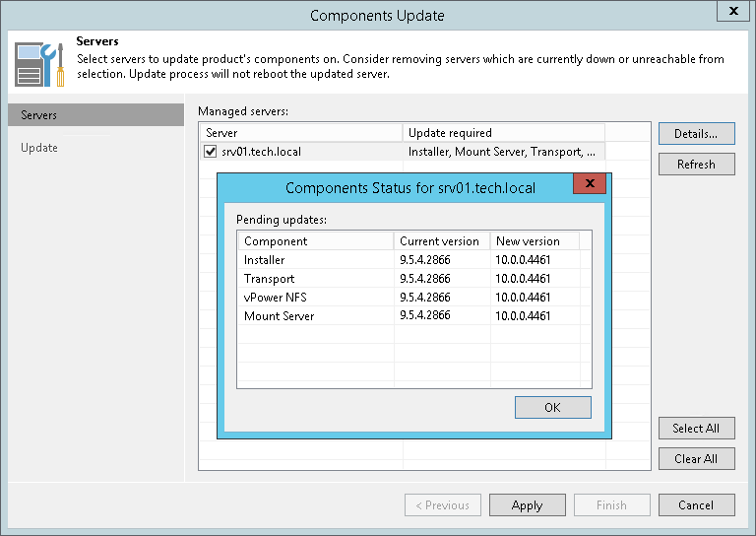Click the Clear All button
Image resolution: width=756 pixels, height=536 pixels.
coord(696,458)
